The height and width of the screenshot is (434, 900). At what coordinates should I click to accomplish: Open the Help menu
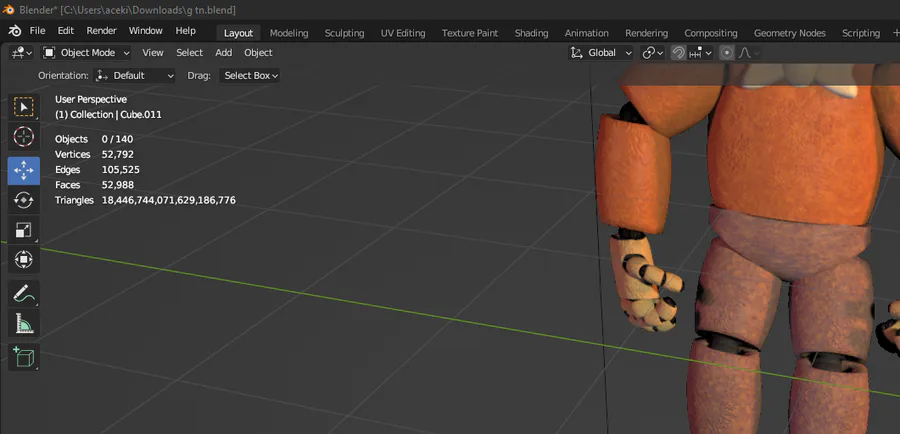click(185, 31)
